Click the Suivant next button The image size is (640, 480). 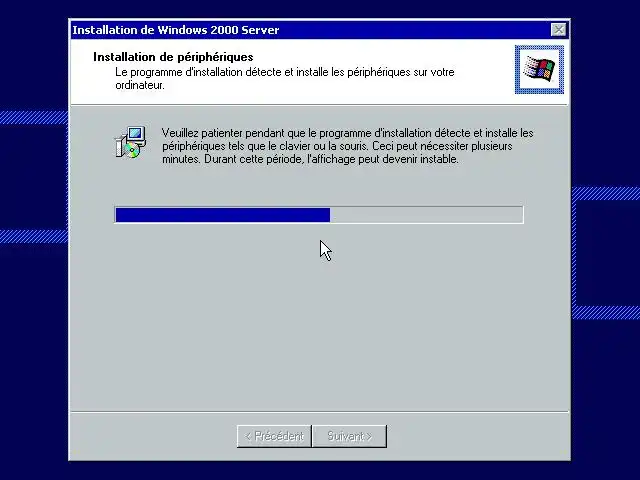click(x=349, y=436)
